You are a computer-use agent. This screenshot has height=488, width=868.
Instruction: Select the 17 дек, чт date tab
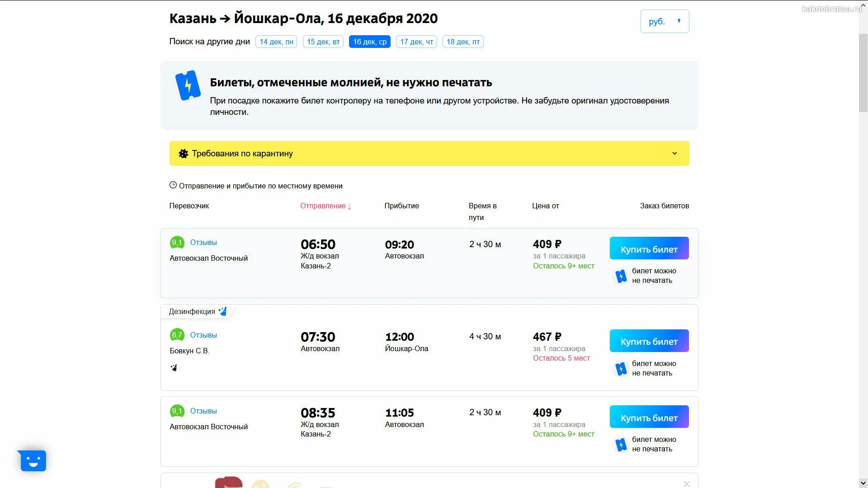pos(416,42)
